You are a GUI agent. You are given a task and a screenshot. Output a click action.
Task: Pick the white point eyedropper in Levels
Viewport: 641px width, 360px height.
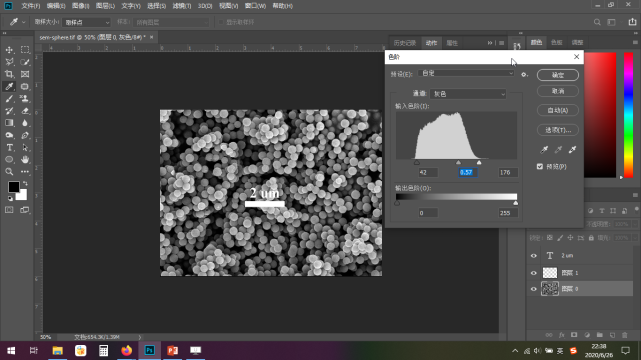tap(572, 150)
